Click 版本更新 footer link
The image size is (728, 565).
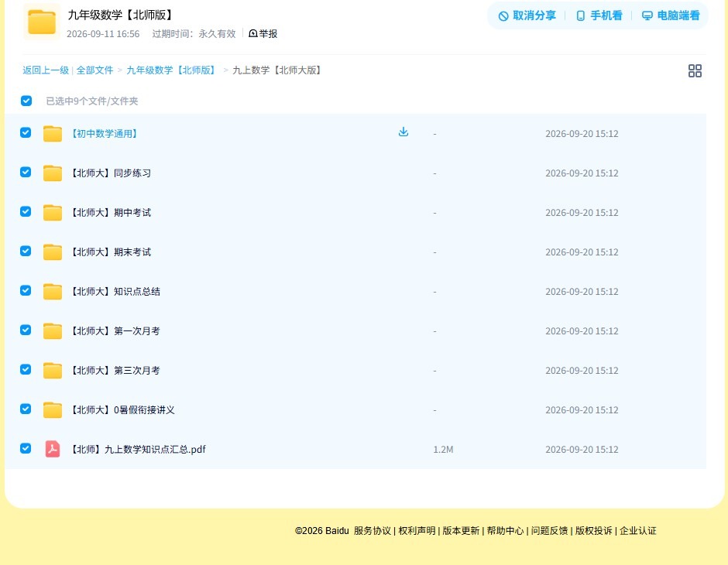(461, 531)
